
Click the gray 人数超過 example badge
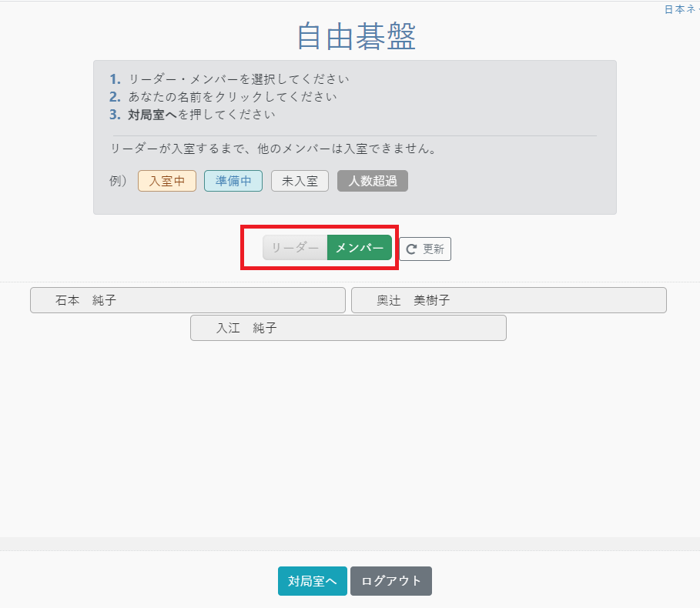coord(372,181)
